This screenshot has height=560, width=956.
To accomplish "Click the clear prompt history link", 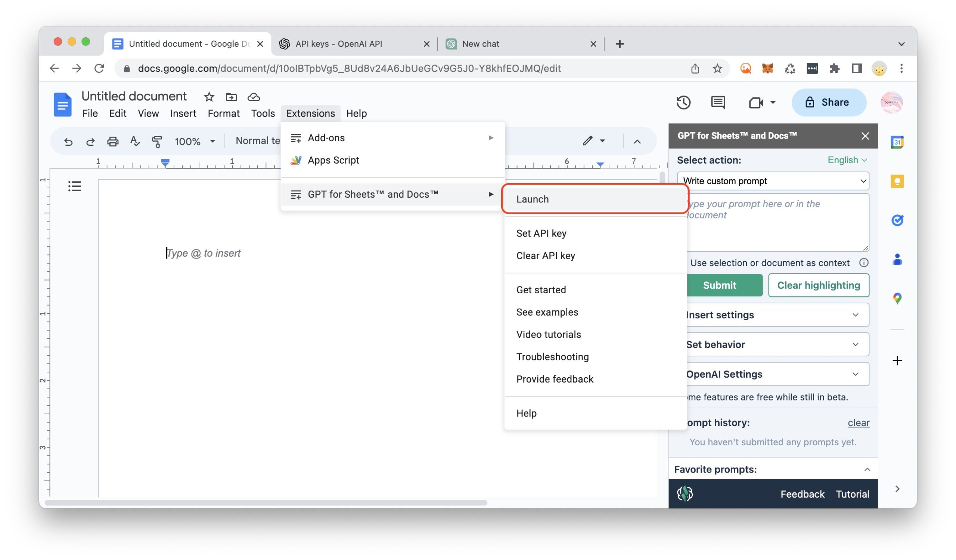I will (x=858, y=423).
